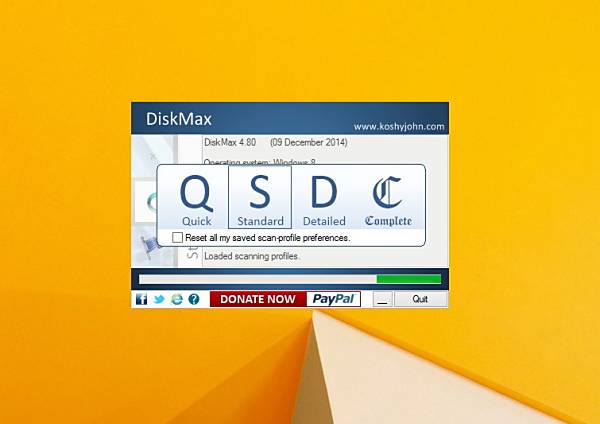Click the DiskMax 4.80 version line
Screen dimensions: 600x424
(273, 142)
